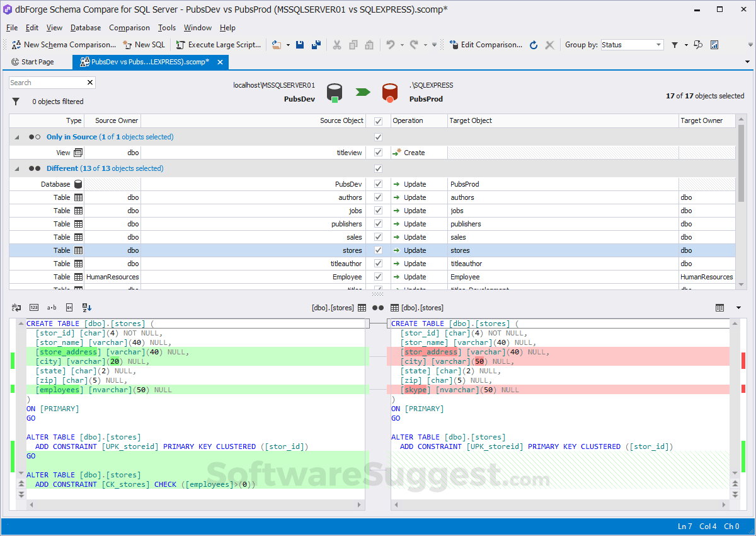Select the Save comparison document icon
This screenshot has width=756, height=536.
(300, 45)
